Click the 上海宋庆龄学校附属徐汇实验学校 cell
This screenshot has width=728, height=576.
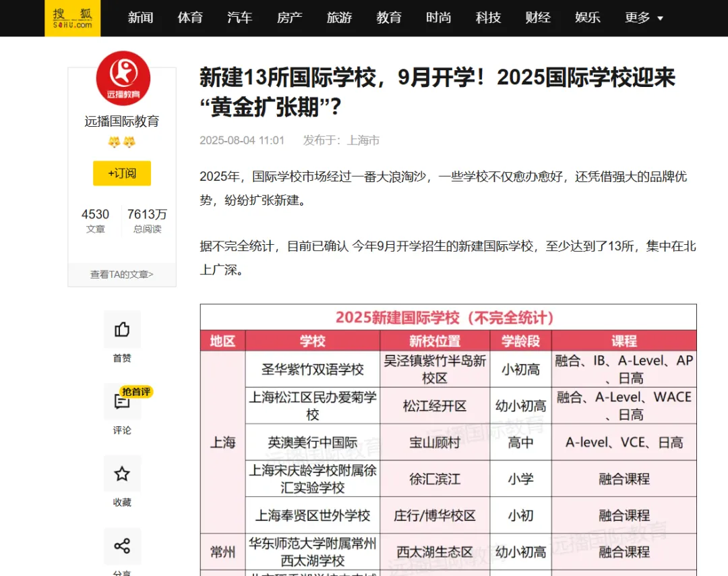click(x=313, y=479)
